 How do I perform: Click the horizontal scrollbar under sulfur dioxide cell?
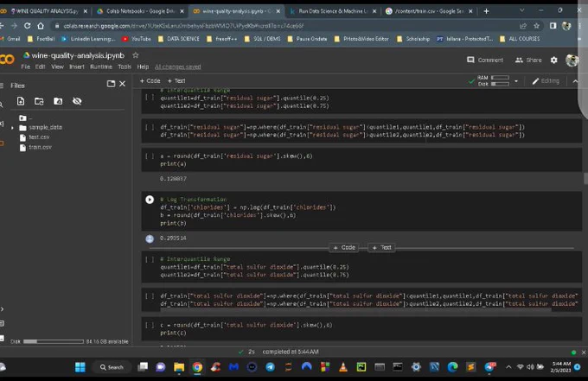[355, 310]
